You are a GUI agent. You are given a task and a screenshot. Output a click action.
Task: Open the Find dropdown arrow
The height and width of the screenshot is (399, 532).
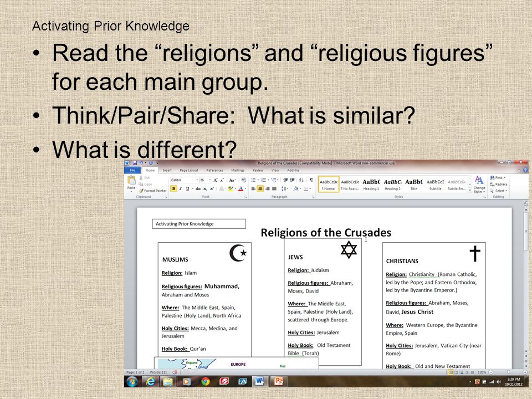[x=504, y=178]
